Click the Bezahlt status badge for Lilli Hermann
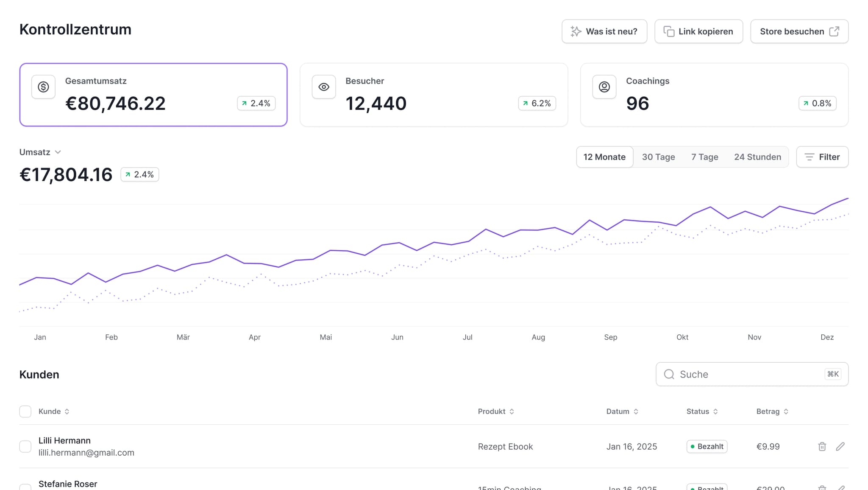 coord(707,446)
